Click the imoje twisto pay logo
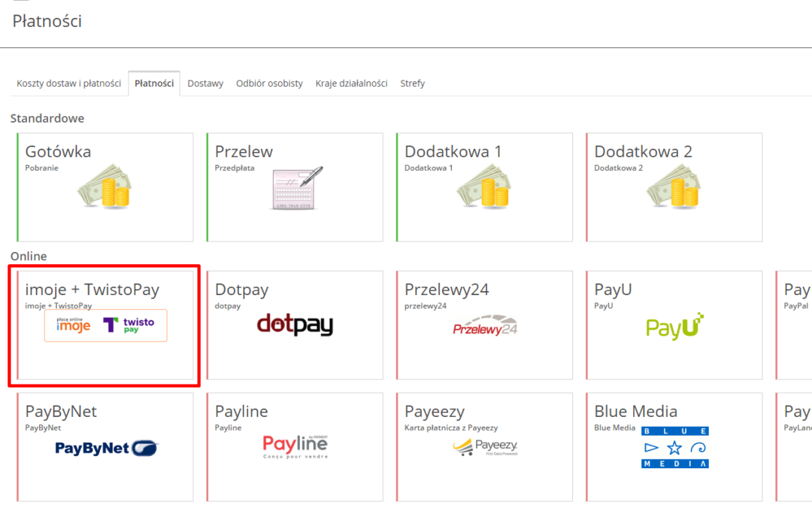Screen dimensions: 812x508 pos(106,326)
